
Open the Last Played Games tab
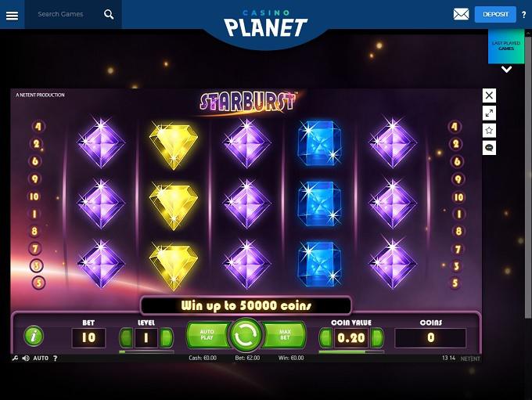(x=506, y=46)
